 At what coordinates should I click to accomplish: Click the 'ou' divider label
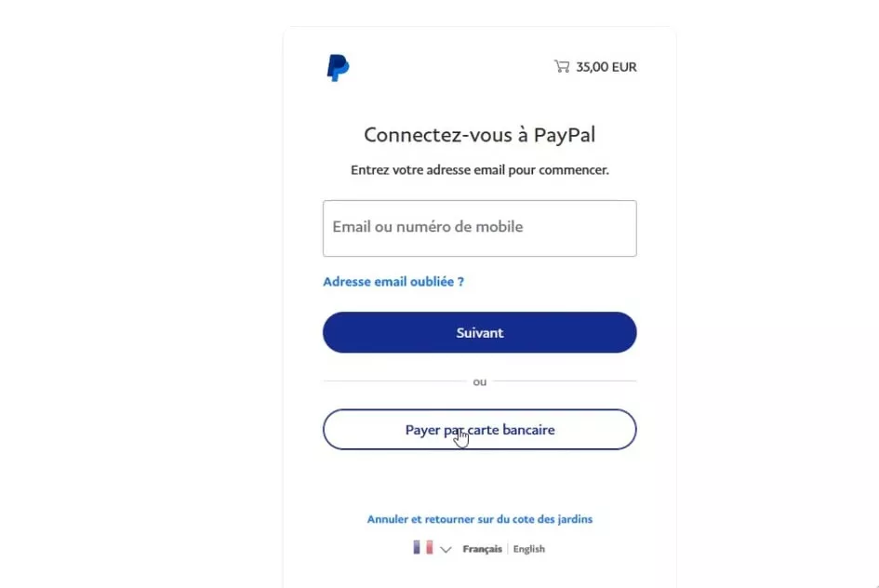(480, 381)
